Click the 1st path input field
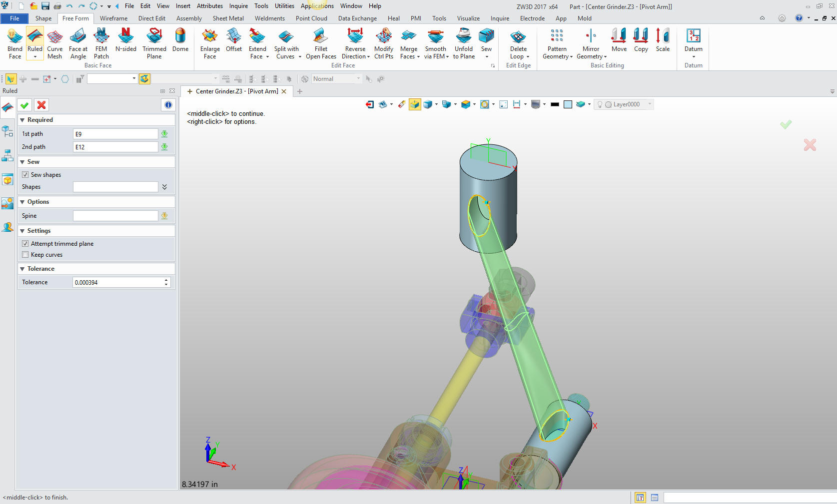 115,134
